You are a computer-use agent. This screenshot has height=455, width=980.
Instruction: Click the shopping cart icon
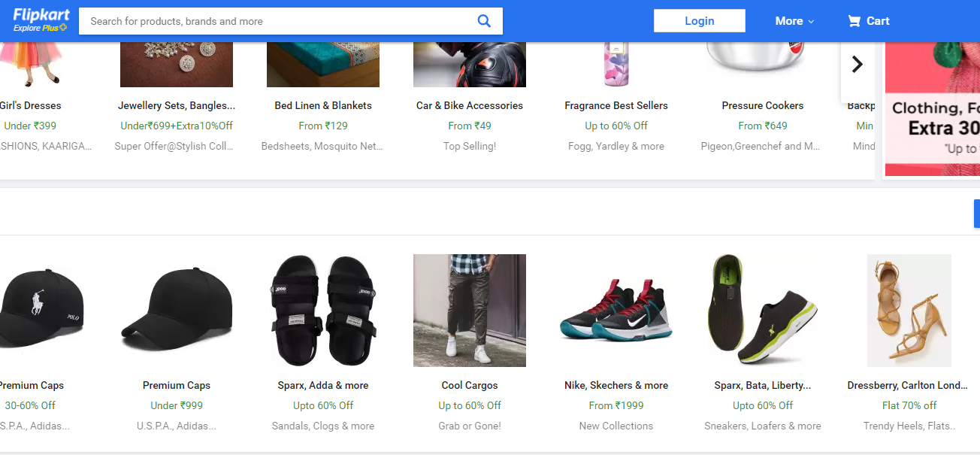point(854,21)
